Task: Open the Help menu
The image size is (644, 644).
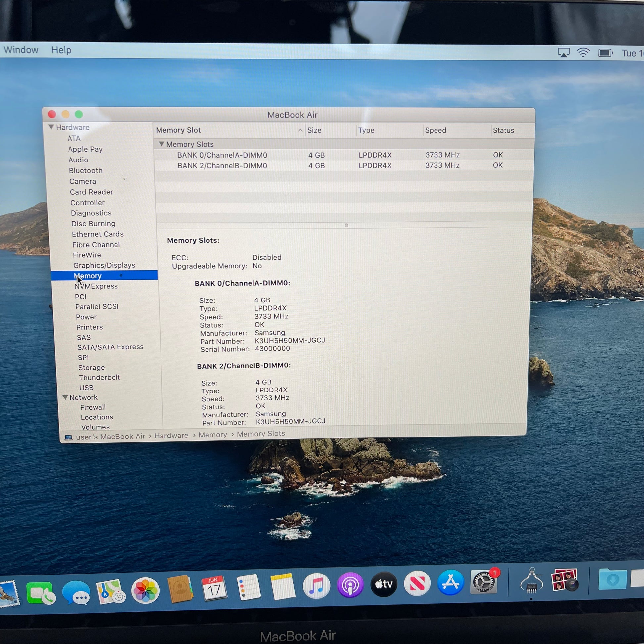Action: pyautogui.click(x=61, y=50)
